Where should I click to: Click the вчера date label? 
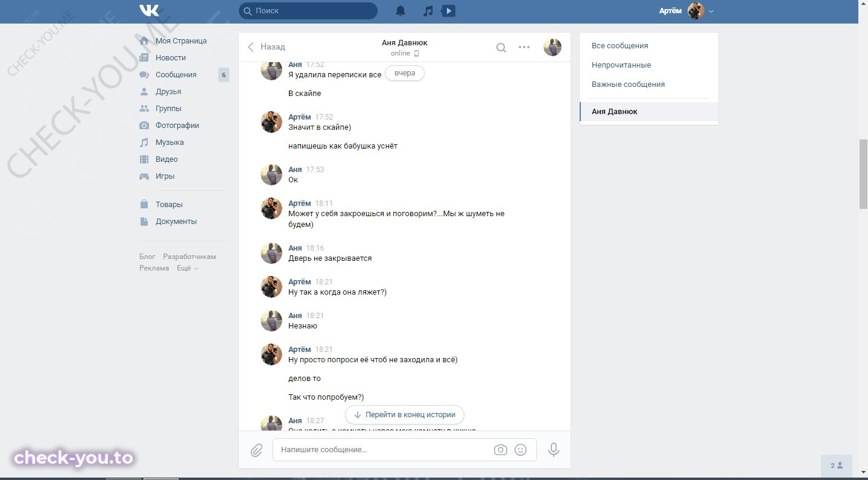tap(405, 73)
